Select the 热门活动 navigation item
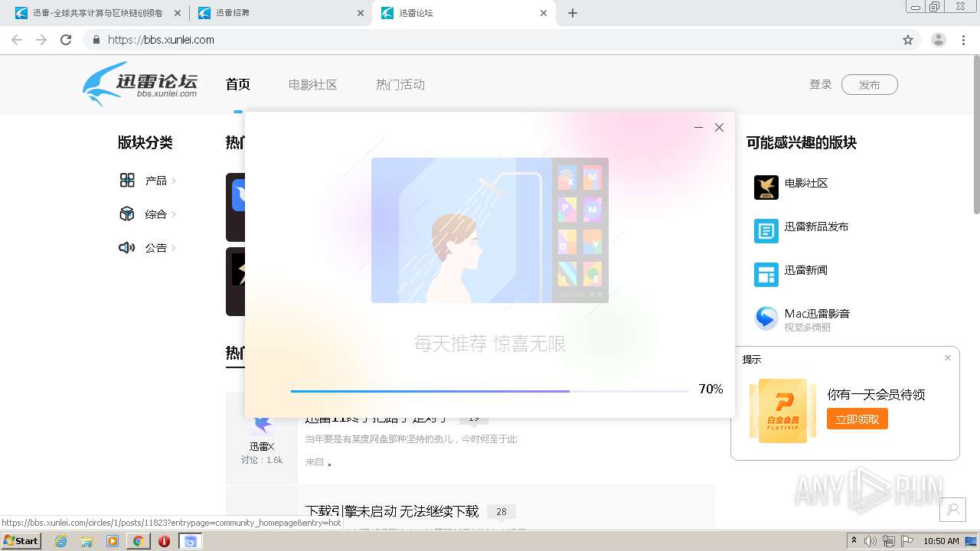 400,85
